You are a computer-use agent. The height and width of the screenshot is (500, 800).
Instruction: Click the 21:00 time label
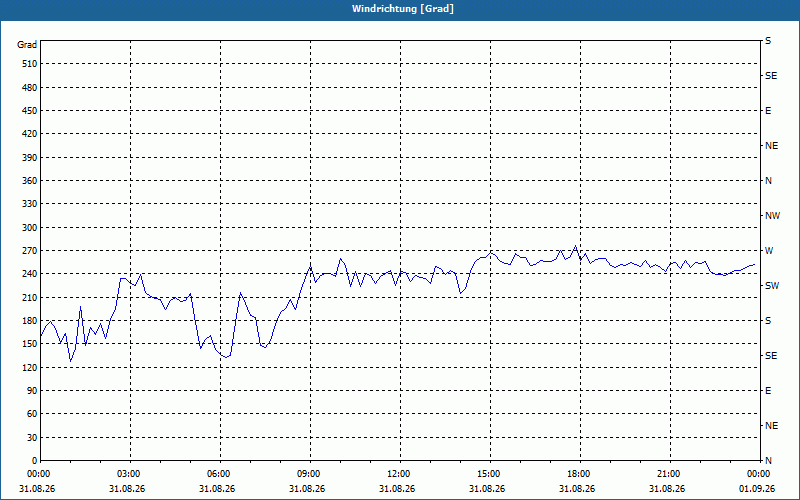(x=668, y=474)
